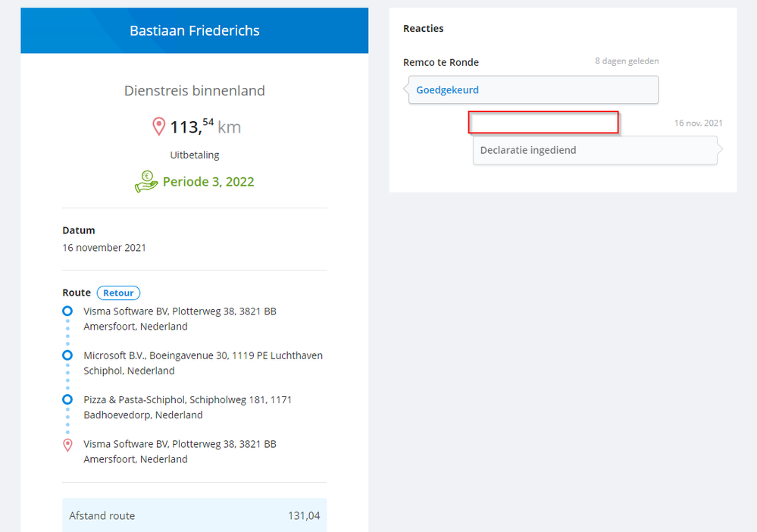
Task: Click the empty red-outlined name field
Action: point(543,123)
